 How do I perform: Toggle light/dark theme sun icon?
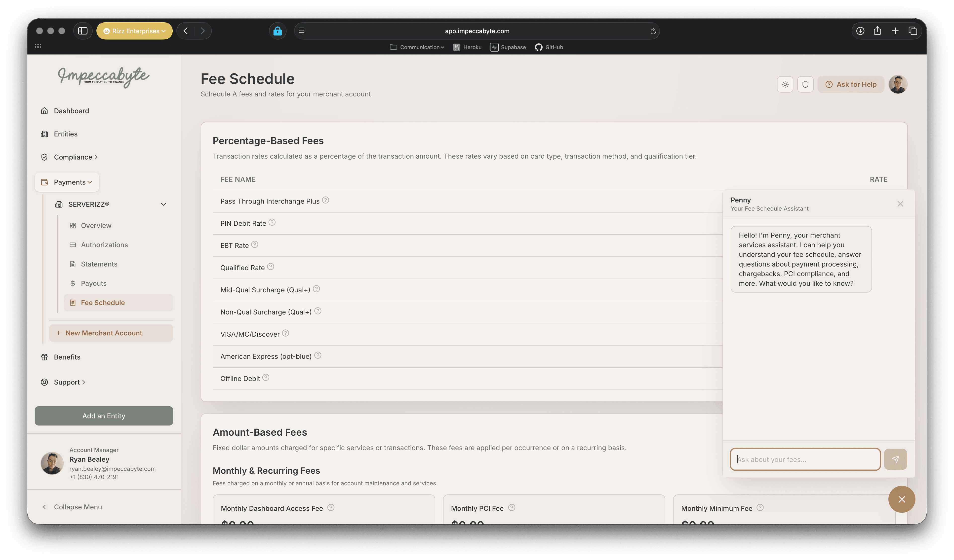[x=785, y=84]
